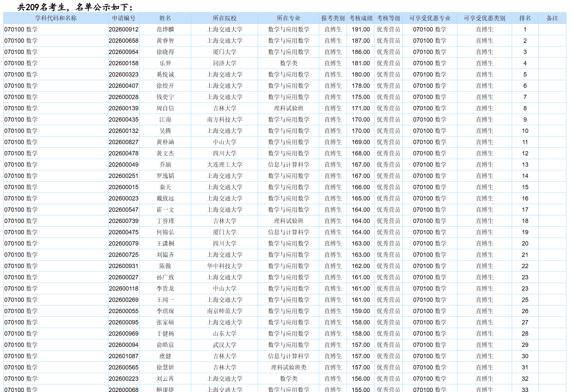Select 大连理工大学 cell
The height and width of the screenshot is (392, 572).
(225, 165)
